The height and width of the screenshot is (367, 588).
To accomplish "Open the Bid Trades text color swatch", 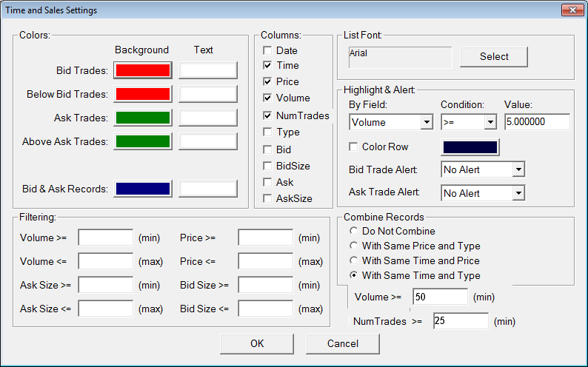I will (208, 70).
